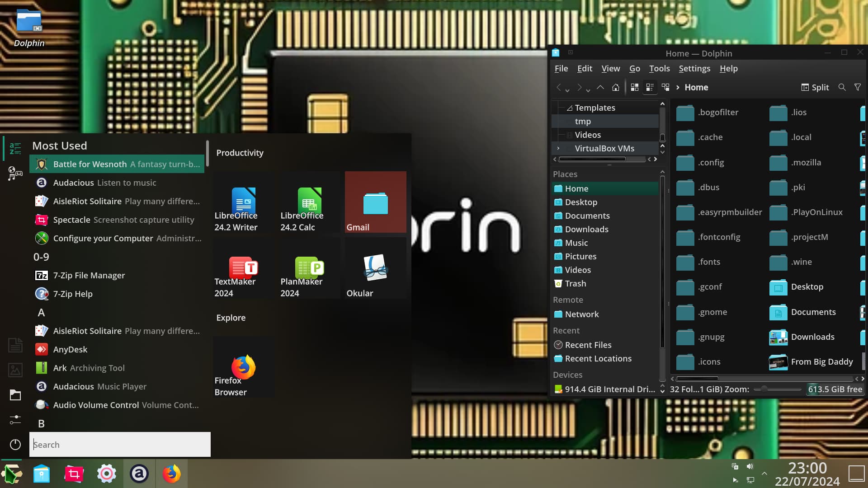
Task: Launch TextMaker 2024 tile
Action: [244, 268]
